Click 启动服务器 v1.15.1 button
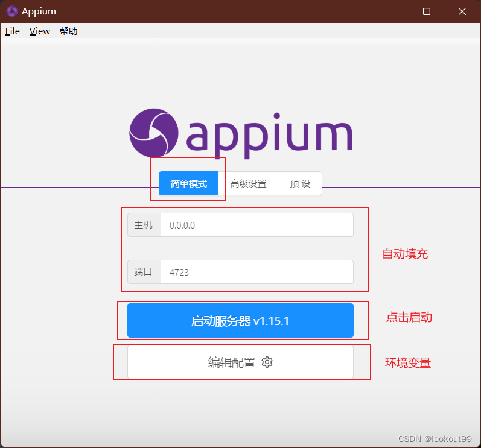 point(240,321)
